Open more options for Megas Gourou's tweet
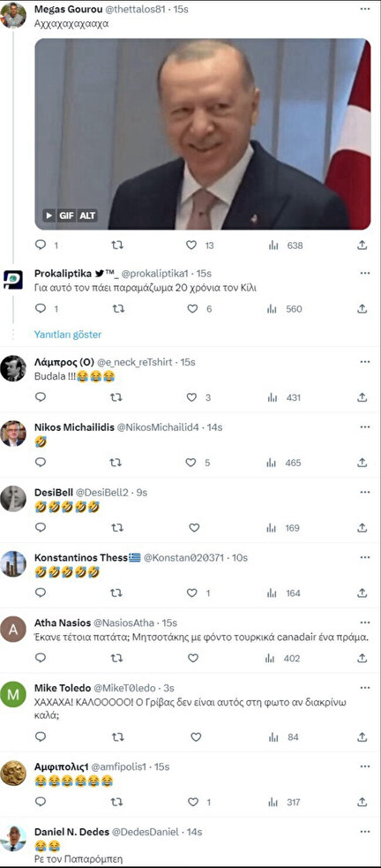Screen dimensions: 381x868 pos(365,10)
